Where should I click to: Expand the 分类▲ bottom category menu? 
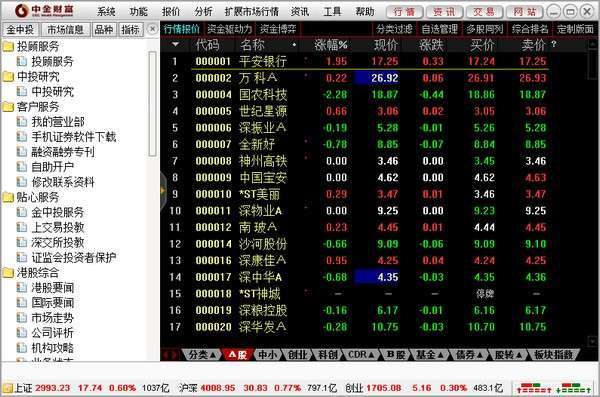click(202, 355)
